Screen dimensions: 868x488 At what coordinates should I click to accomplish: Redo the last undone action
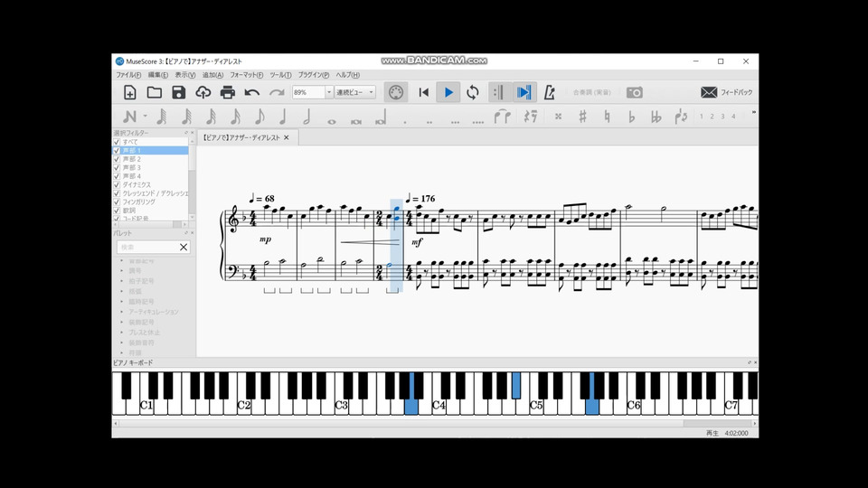click(277, 92)
